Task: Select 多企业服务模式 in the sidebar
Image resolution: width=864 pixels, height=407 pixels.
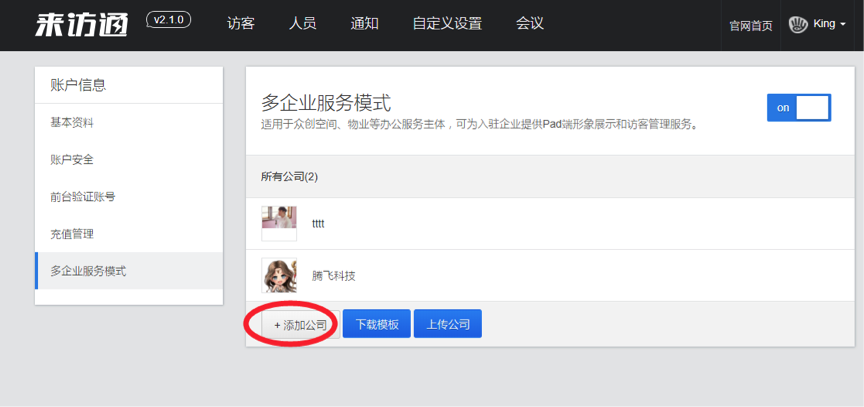Action: tap(129, 271)
